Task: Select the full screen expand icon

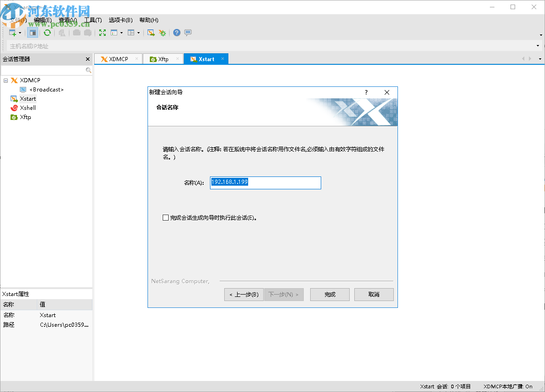Action: tap(102, 33)
